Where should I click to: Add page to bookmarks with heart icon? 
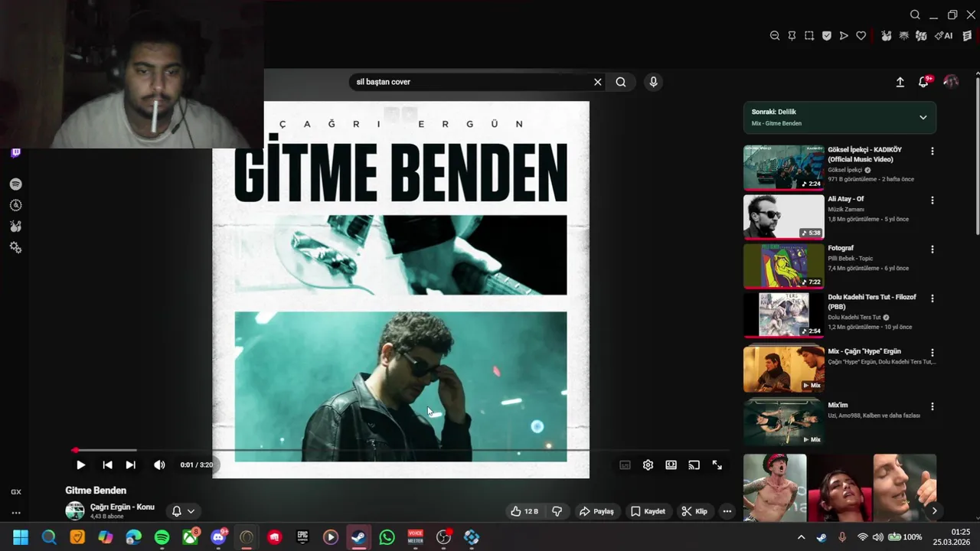coord(861,36)
